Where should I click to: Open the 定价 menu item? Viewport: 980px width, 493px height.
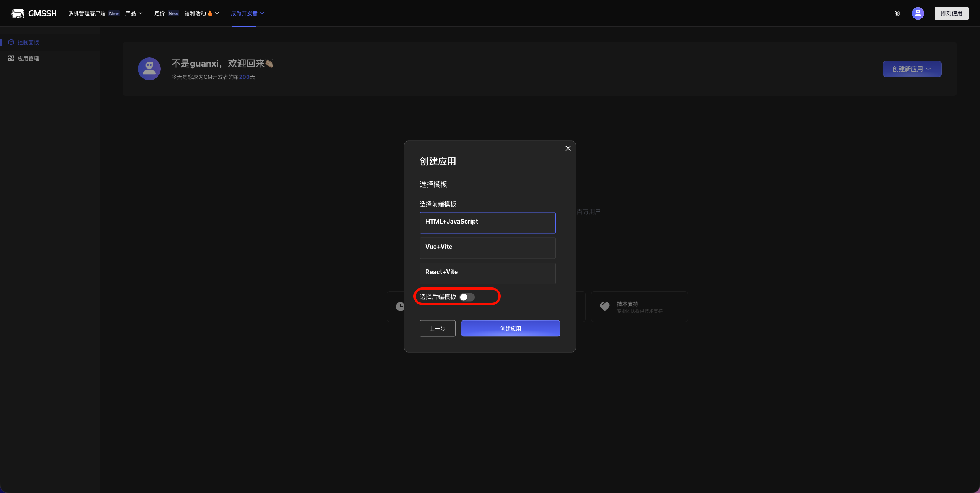160,13
